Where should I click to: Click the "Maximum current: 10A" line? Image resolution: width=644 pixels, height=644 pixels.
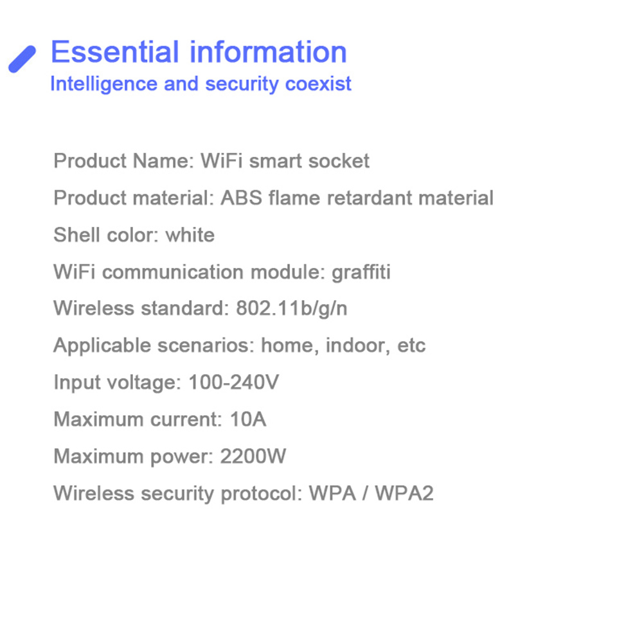(159, 420)
